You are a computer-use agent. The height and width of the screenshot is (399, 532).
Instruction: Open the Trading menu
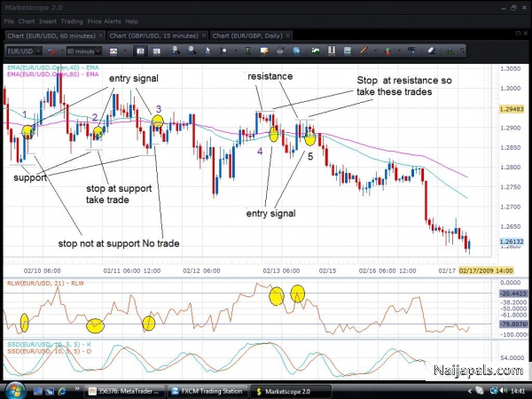click(72, 21)
